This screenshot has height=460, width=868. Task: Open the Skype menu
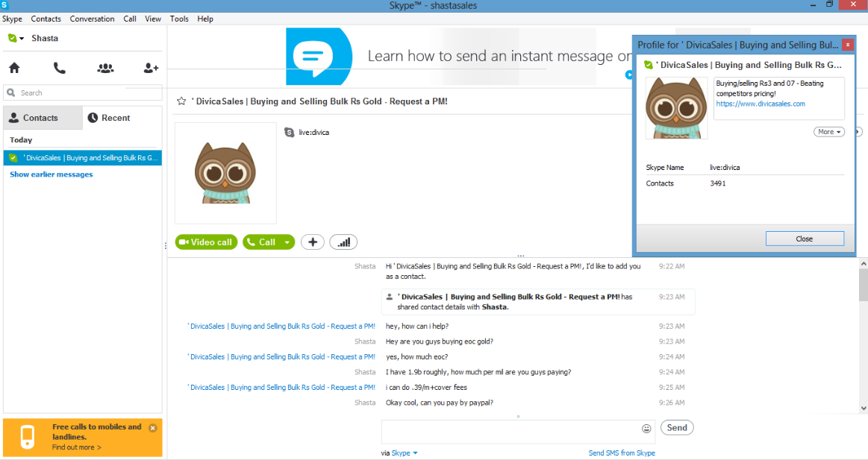(x=12, y=19)
